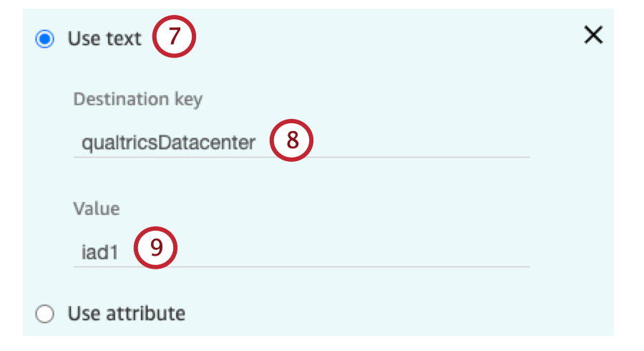644x351 pixels.
Task: Click the red circled number 9 marker
Action: (x=156, y=248)
